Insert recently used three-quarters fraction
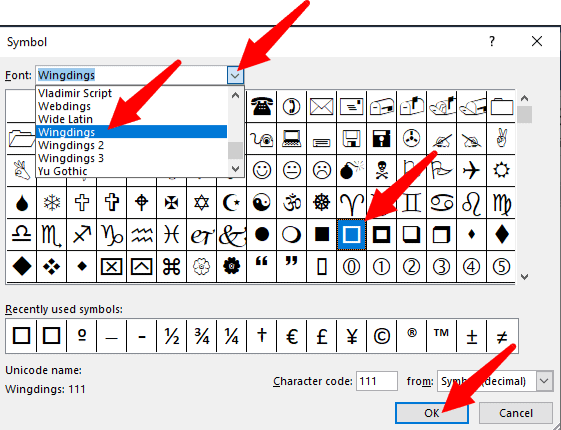 coord(201,336)
